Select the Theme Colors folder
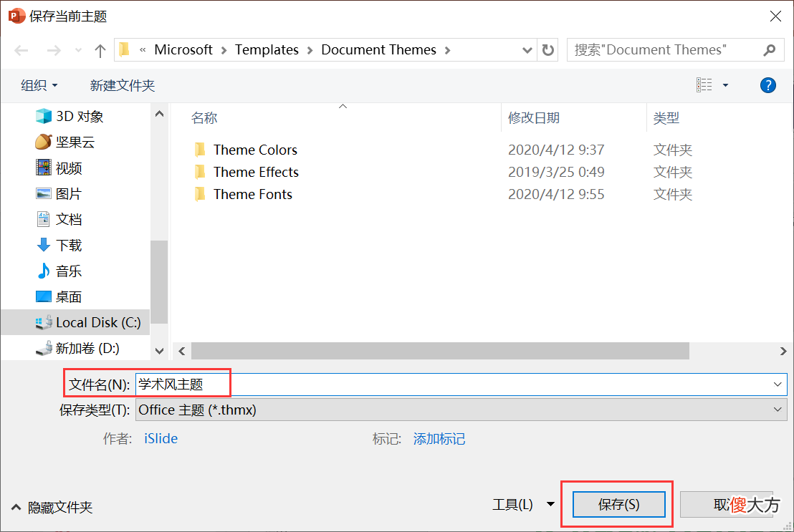 coord(255,150)
